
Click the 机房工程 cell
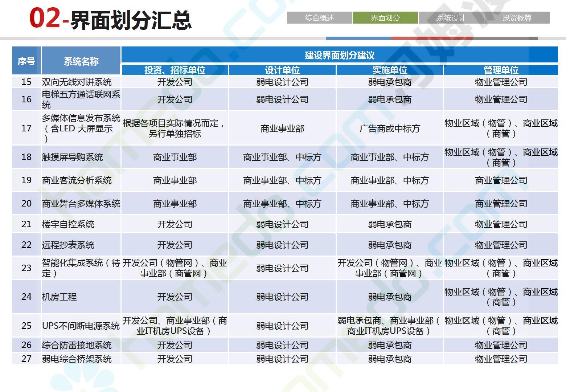click(81, 297)
